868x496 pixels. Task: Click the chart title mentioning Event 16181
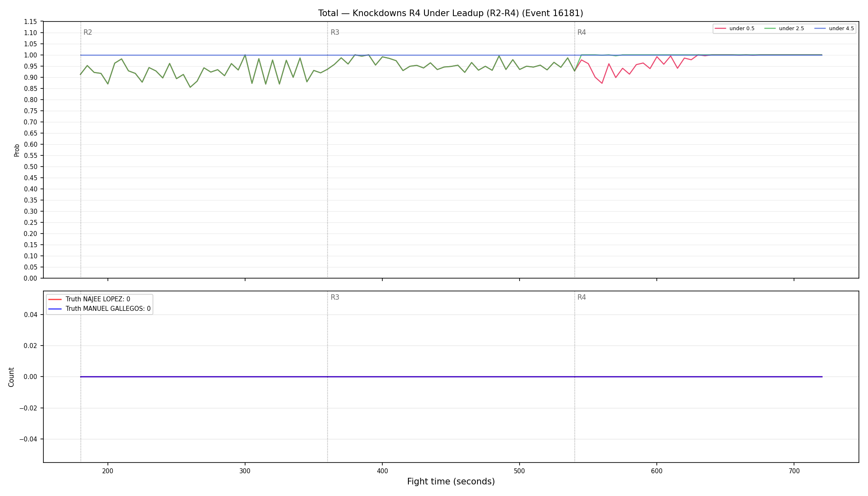point(451,13)
